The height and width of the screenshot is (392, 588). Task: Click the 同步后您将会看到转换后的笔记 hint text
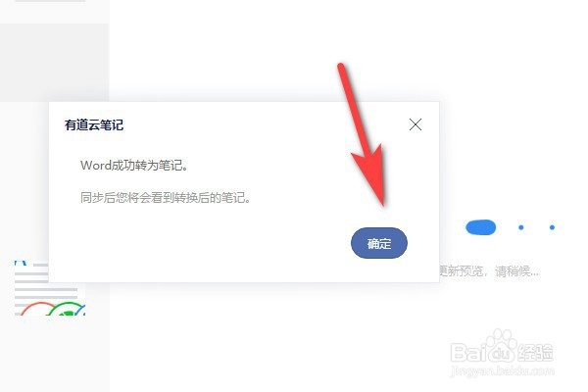(x=166, y=197)
